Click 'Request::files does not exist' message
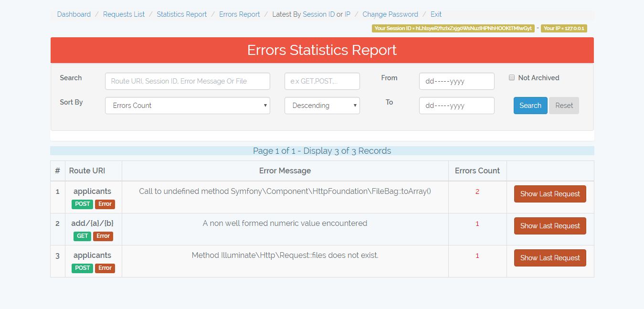The width and height of the screenshot is (644, 309). click(x=285, y=255)
